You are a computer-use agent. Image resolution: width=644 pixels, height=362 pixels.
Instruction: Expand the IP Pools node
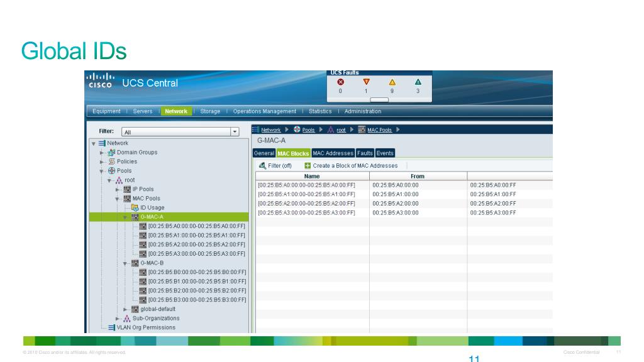pos(118,190)
